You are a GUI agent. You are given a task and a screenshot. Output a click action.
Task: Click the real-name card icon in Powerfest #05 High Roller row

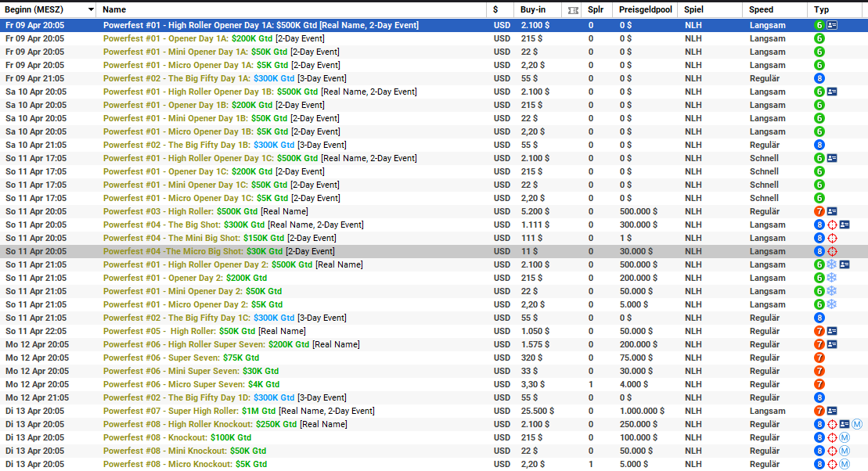(832, 331)
